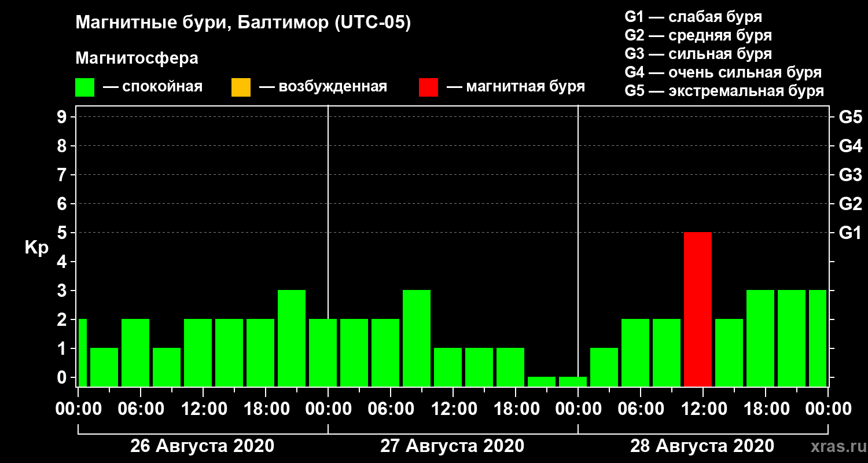Click the 'Магнитосфера' heading
Viewport: 868px width, 463px height.
pos(137,58)
